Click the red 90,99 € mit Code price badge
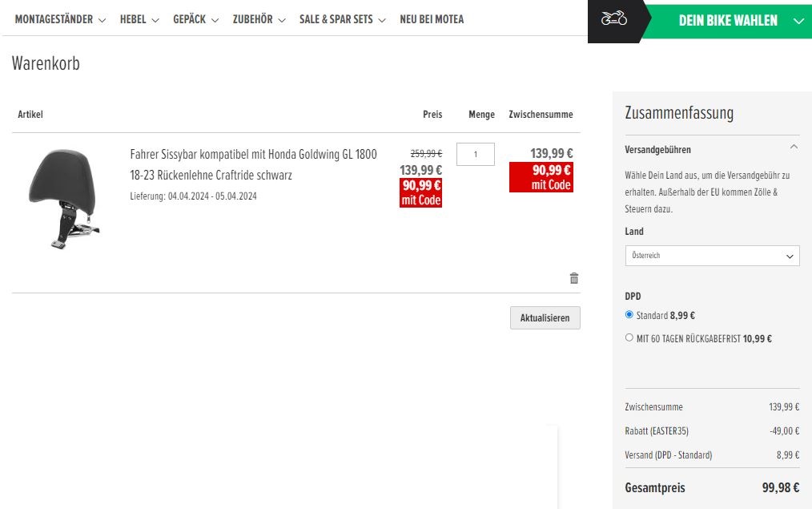 (420, 192)
